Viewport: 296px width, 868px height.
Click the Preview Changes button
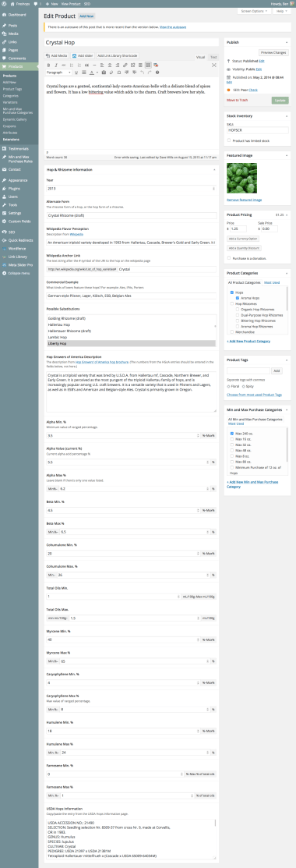point(273,52)
